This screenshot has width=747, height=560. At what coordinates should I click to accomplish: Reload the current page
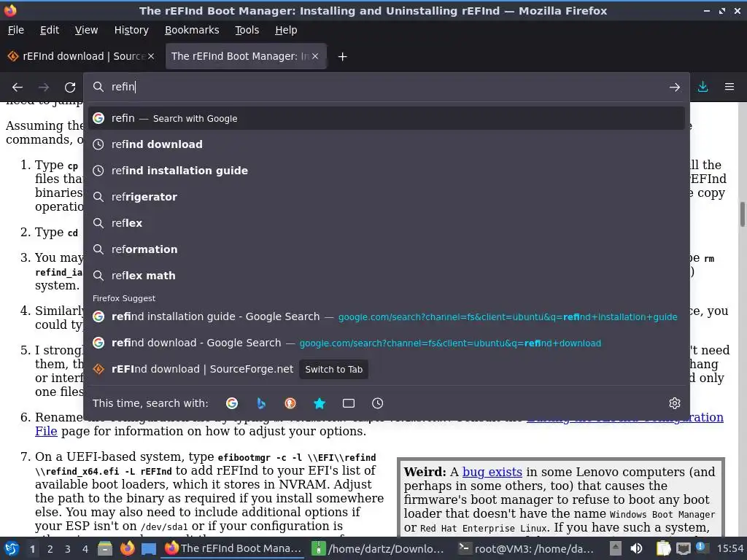point(70,87)
